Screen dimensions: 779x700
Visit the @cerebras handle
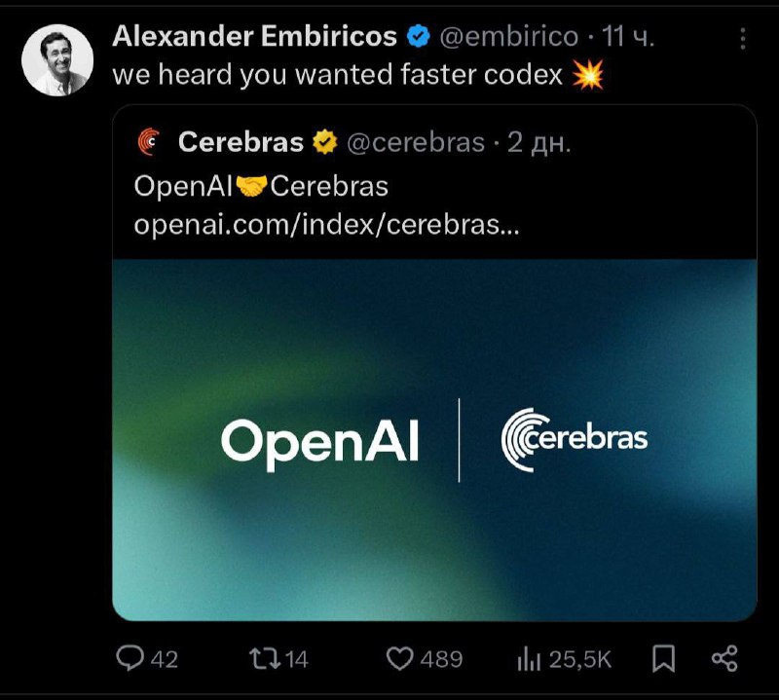pyautogui.click(x=416, y=142)
